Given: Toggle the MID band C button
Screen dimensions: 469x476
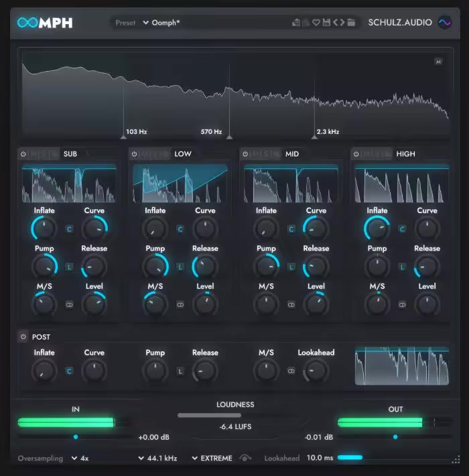Looking at the screenshot, I should 291,229.
